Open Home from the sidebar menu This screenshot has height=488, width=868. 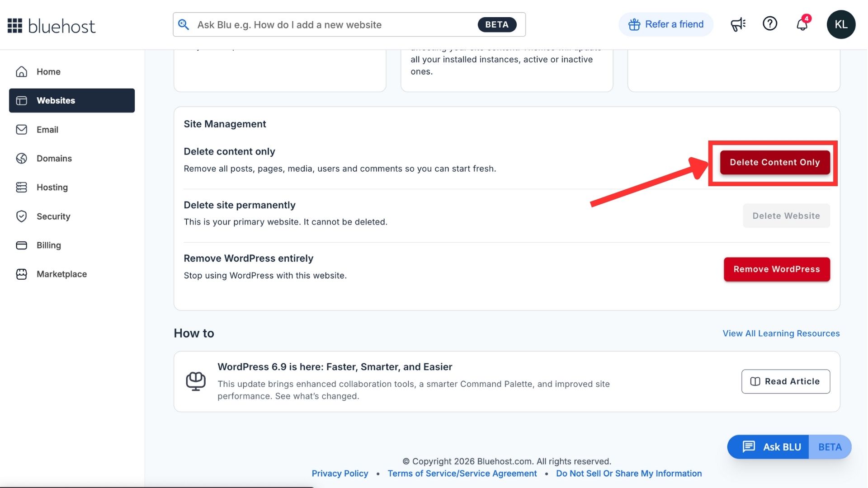48,71
